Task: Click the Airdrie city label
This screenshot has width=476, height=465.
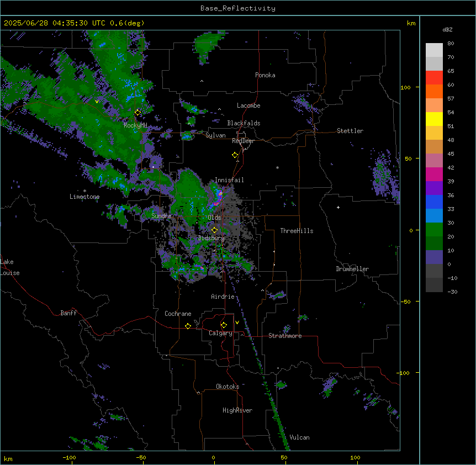Action: 223,297
